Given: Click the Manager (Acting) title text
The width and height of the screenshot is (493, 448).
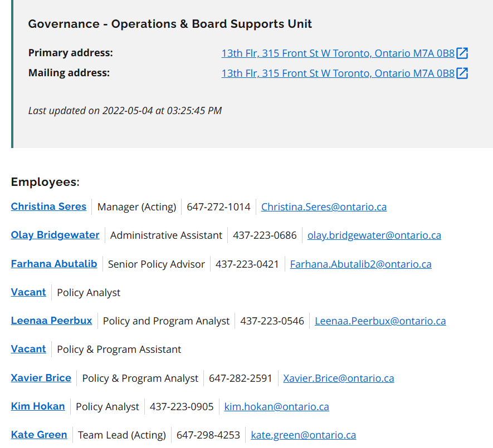Looking at the screenshot, I should pos(137,207).
